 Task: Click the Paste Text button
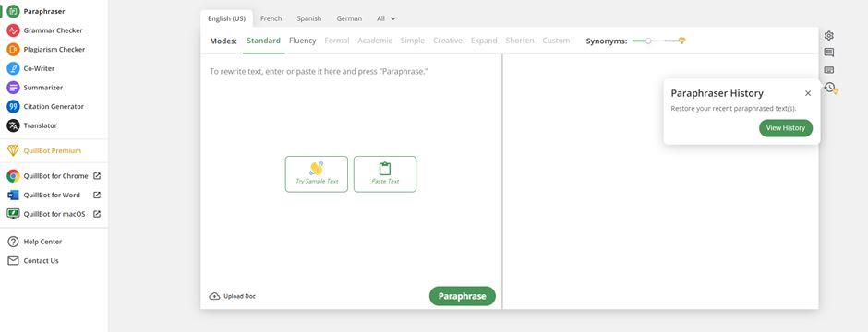click(x=385, y=174)
